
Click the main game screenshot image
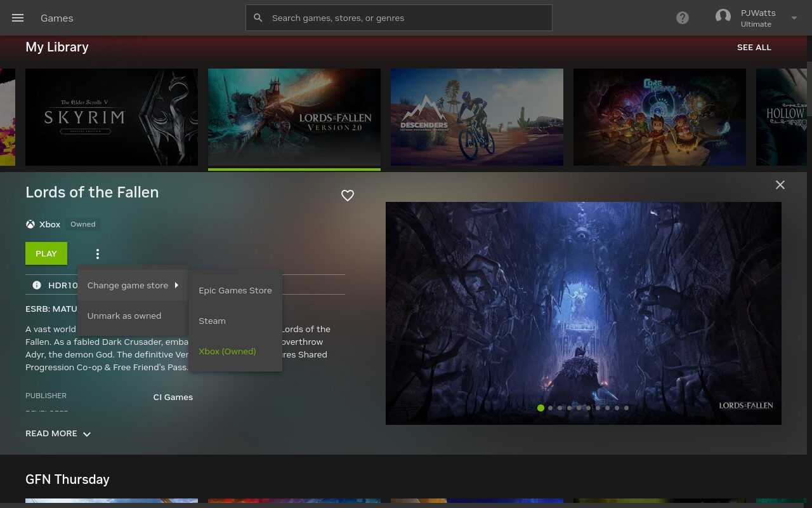coord(584,313)
